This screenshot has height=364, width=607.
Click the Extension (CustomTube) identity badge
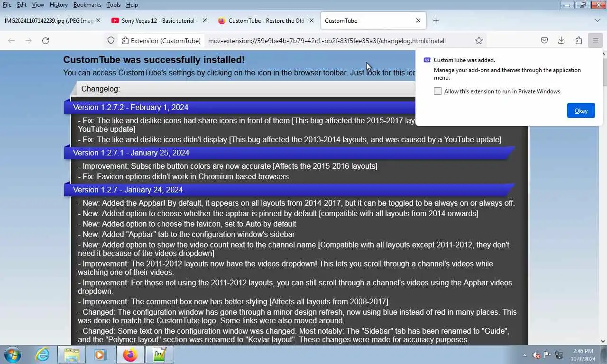pyautogui.click(x=161, y=41)
